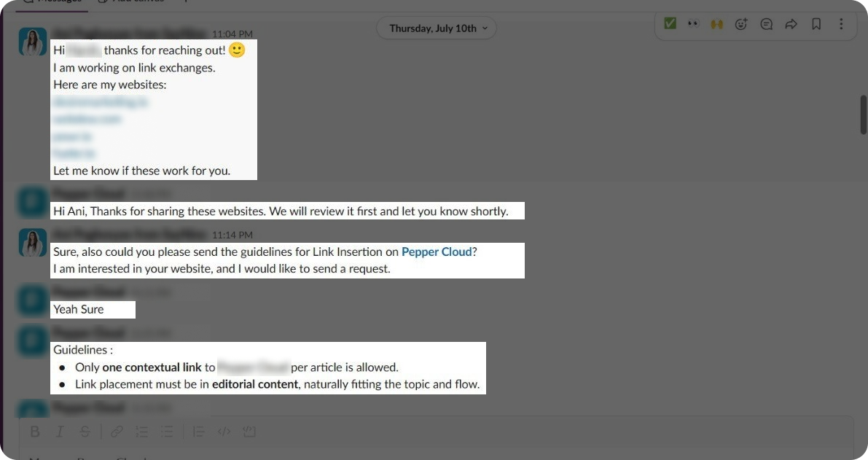The height and width of the screenshot is (460, 868).
Task: Insert a link using the chain icon
Action: tap(117, 432)
